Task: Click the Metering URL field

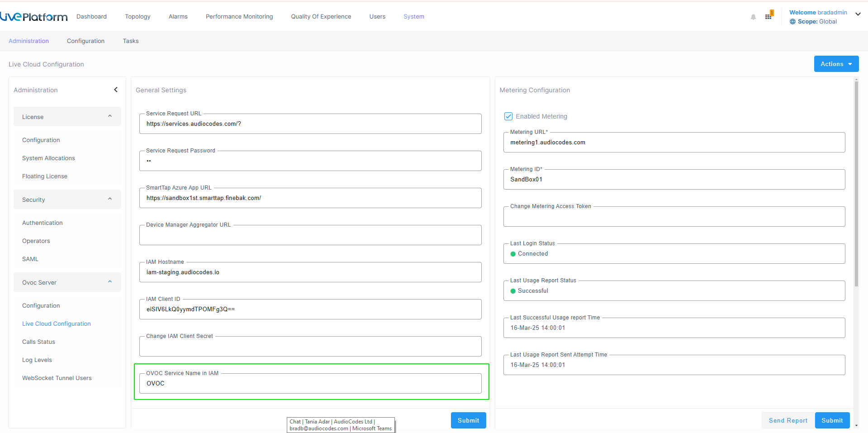Action: [x=674, y=142]
